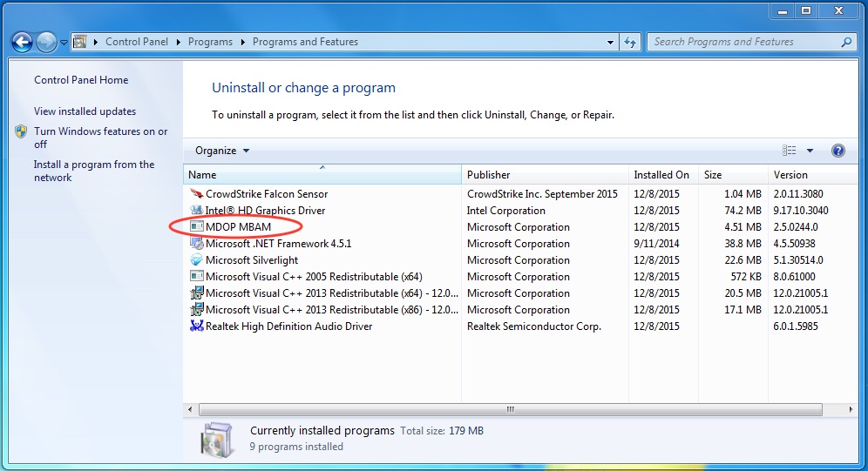This screenshot has height=471, width=868.
Task: Open View installed updates link
Action: click(x=85, y=111)
